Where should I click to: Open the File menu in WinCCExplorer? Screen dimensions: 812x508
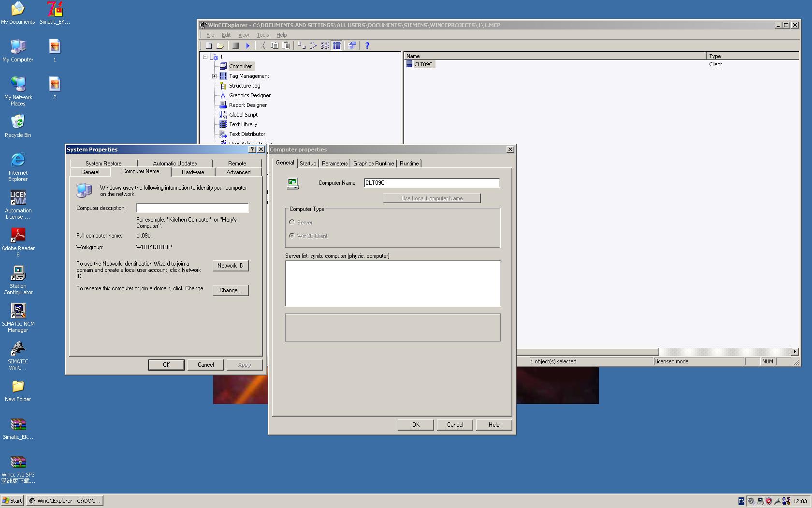(210, 35)
